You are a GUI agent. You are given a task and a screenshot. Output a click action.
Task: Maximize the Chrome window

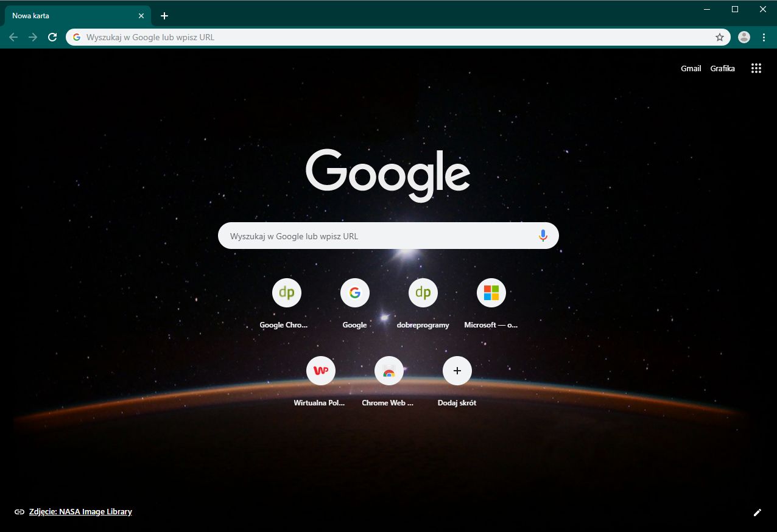point(735,9)
